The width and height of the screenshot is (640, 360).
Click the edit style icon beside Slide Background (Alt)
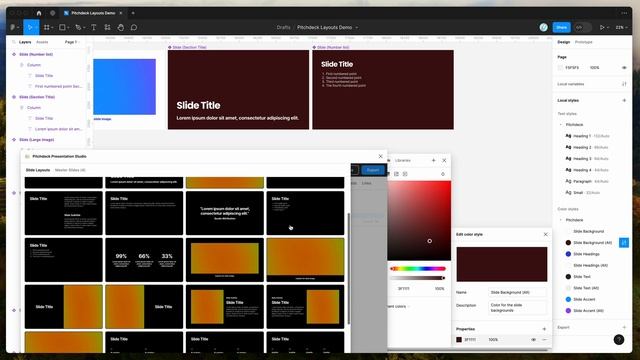[624, 243]
